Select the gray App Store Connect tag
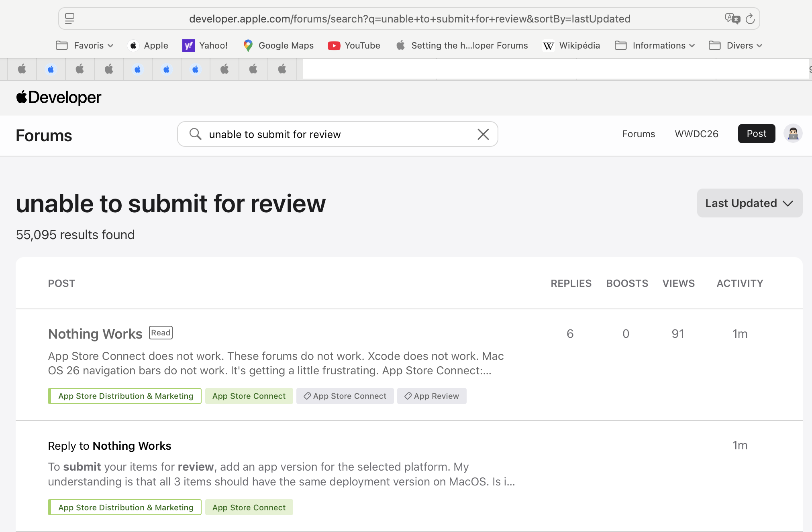 [345, 396]
